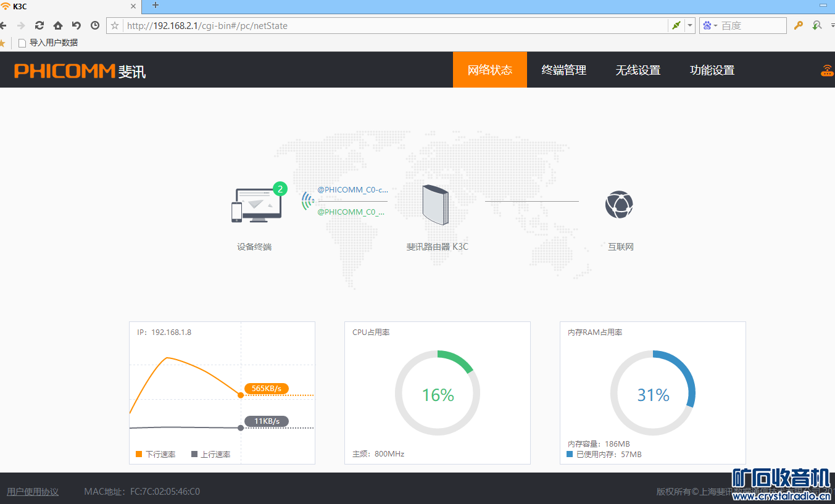Viewport: 835px width, 504px height.
Task: Close the K3C browser tab
Action: (x=133, y=6)
